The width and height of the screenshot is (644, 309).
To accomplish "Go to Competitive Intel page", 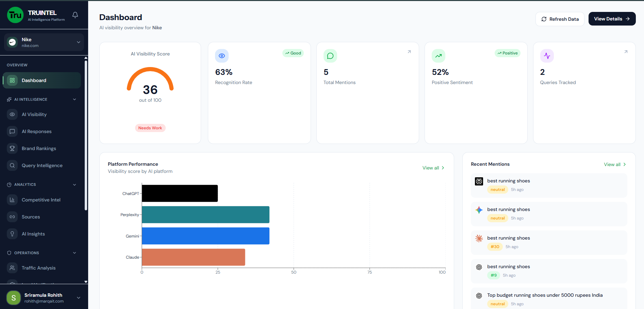I will click(41, 200).
